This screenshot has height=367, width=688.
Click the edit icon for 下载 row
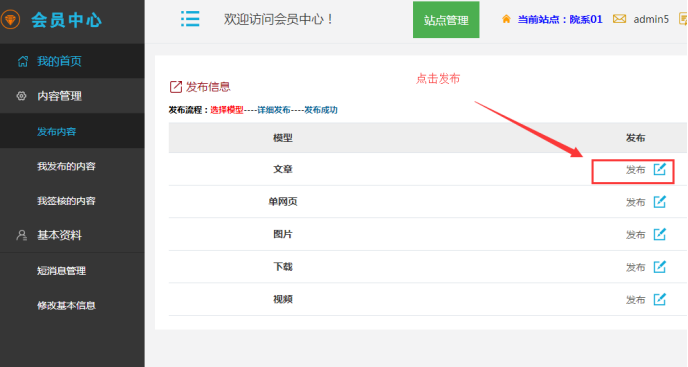tap(659, 266)
